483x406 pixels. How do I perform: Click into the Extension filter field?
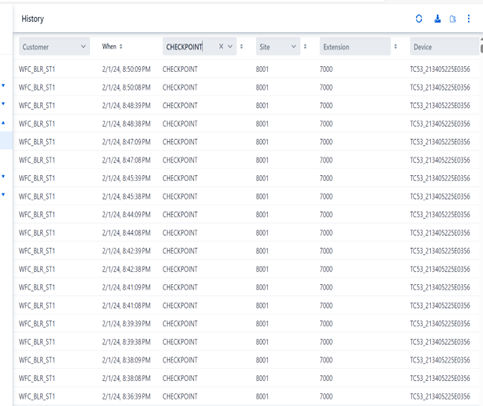click(355, 47)
